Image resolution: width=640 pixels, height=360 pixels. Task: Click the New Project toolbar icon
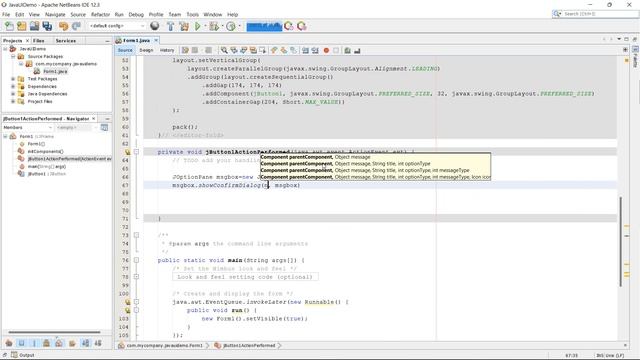[22, 26]
